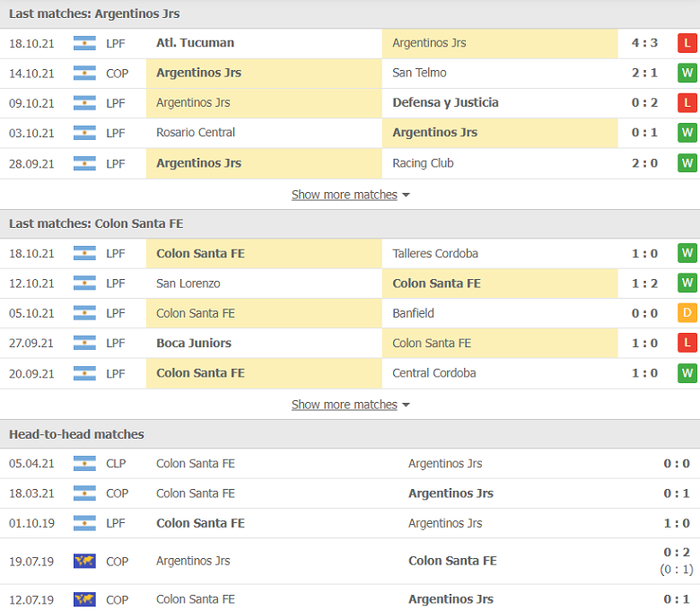Click green W badge for Talleres Cordoba match

687,254
